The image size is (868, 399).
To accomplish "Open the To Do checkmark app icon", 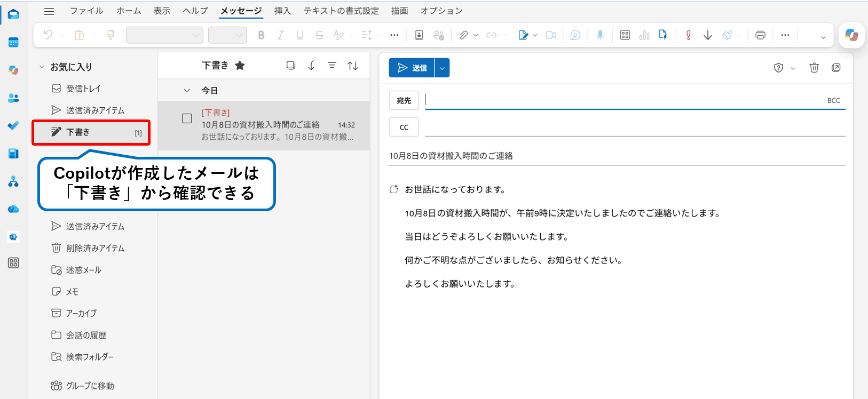I will point(13,125).
